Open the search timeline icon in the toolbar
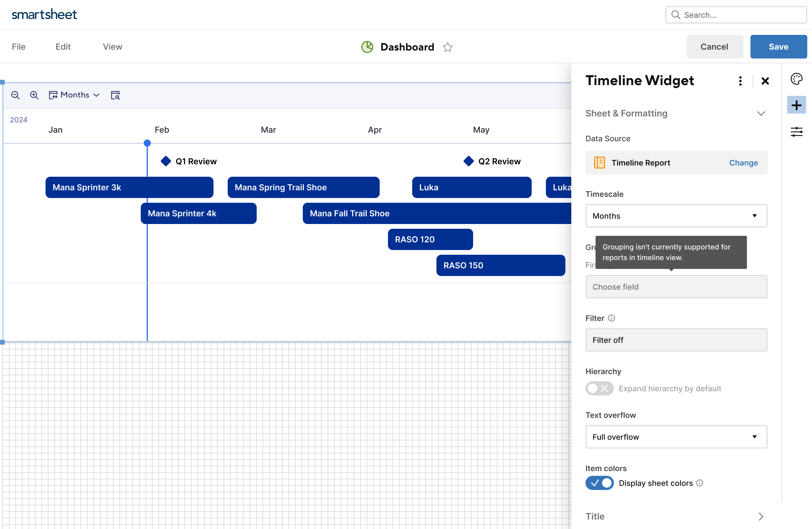Image resolution: width=812 pixels, height=529 pixels. pos(115,95)
